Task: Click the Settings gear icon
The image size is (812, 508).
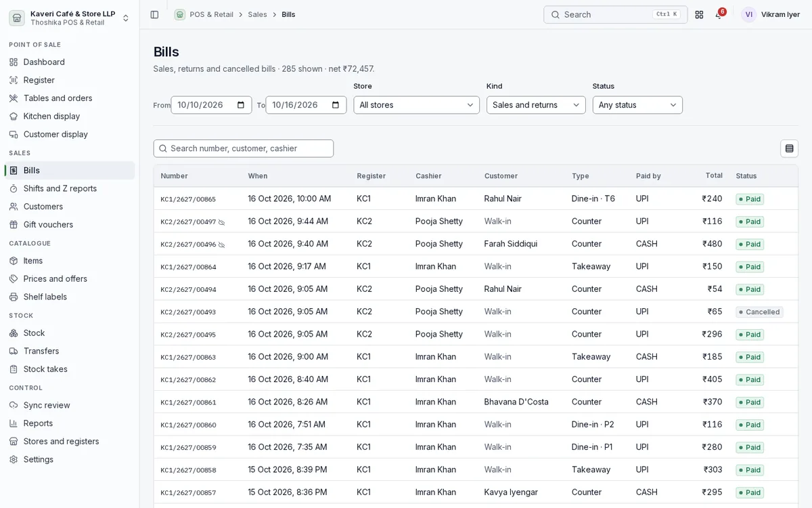Action: 14,459
